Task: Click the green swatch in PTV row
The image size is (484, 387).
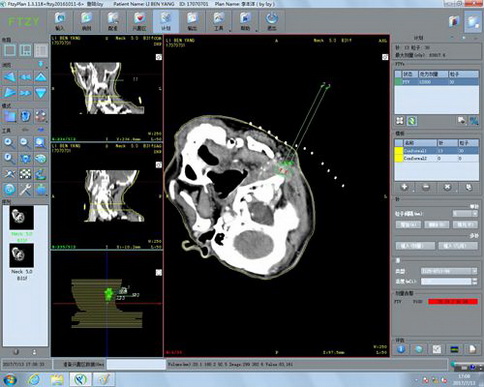Action: coord(398,82)
